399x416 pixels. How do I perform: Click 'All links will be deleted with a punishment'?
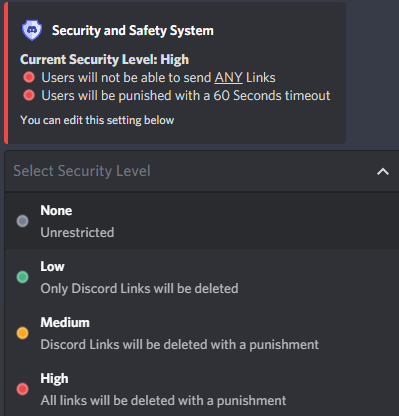point(163,401)
